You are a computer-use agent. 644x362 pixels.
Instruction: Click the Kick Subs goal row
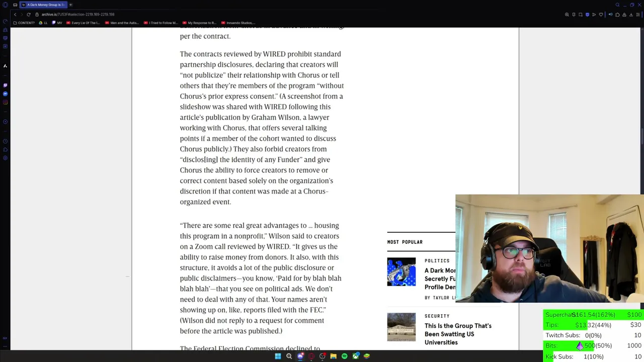pyautogui.click(x=593, y=356)
